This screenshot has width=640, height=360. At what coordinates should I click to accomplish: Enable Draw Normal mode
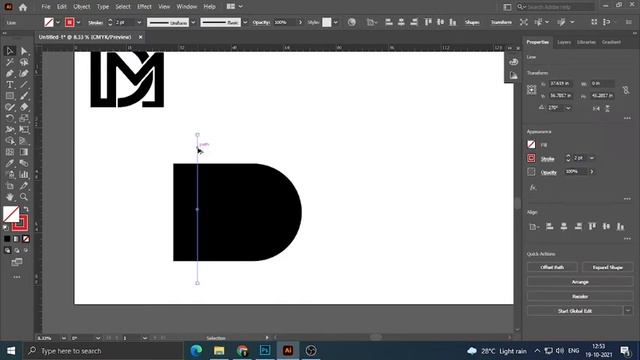click(7, 250)
